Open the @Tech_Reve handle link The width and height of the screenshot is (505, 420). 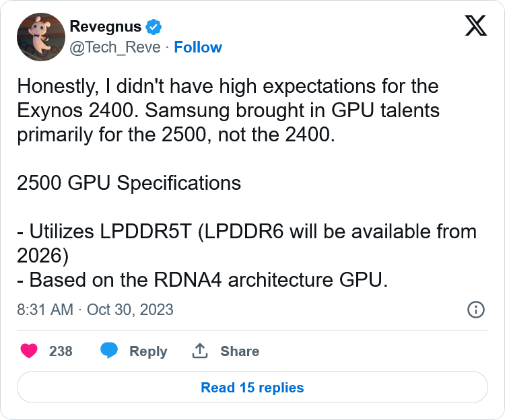115,47
